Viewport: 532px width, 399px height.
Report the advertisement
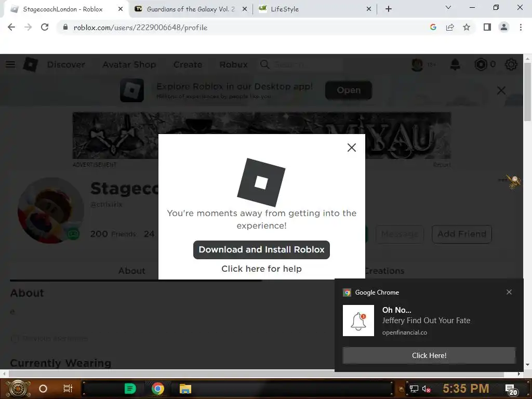point(442,165)
